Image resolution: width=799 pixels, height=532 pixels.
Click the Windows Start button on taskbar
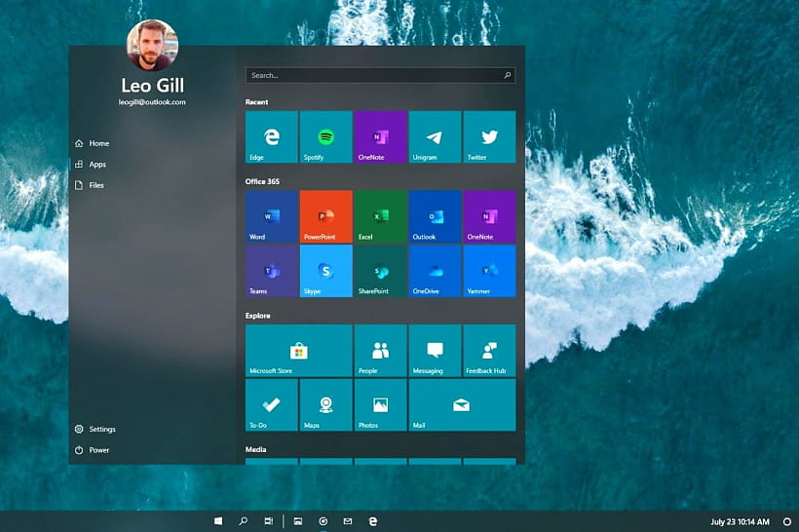click(218, 521)
